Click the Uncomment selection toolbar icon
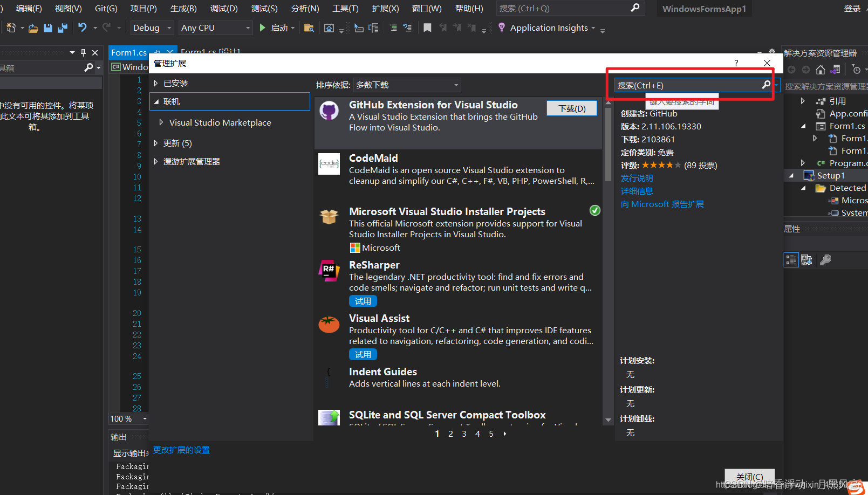This screenshot has height=495, width=868. pyautogui.click(x=407, y=28)
